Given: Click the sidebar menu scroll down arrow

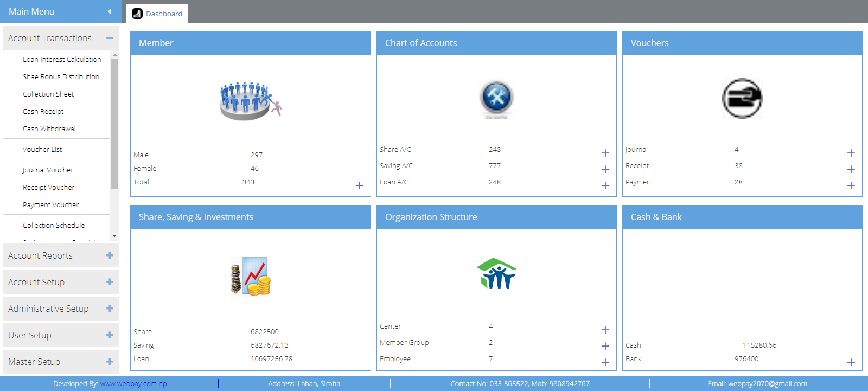Looking at the screenshot, I should 114,236.
